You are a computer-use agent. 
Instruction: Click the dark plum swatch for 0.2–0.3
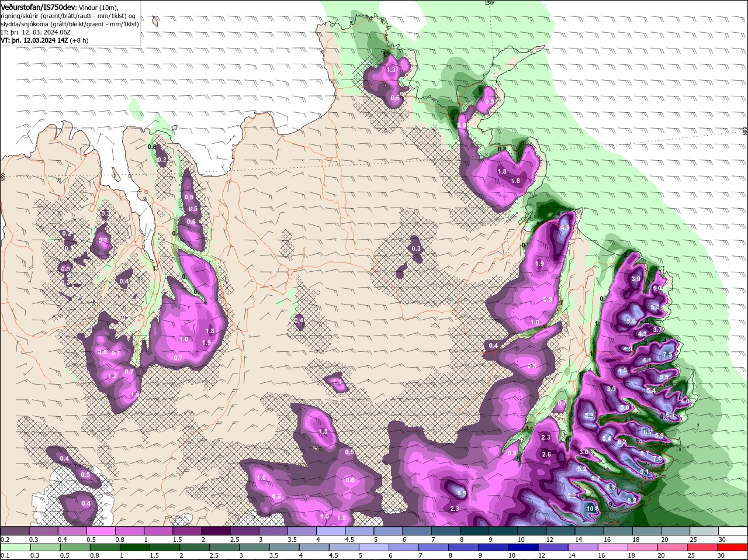point(16,531)
